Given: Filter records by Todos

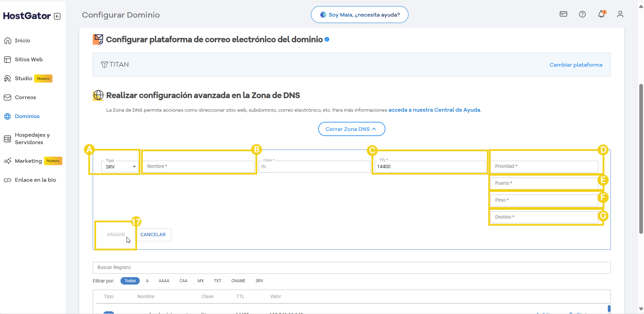Looking at the screenshot, I should point(130,281).
